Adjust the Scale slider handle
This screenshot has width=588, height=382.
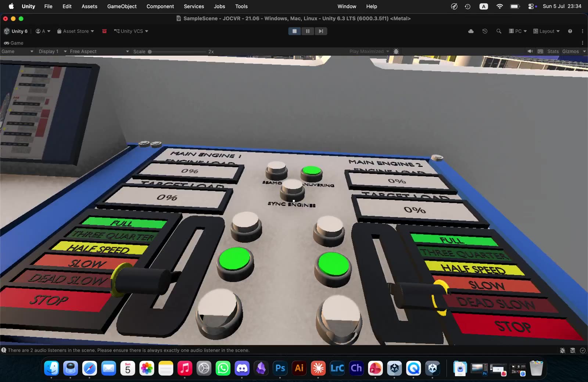pyautogui.click(x=150, y=52)
